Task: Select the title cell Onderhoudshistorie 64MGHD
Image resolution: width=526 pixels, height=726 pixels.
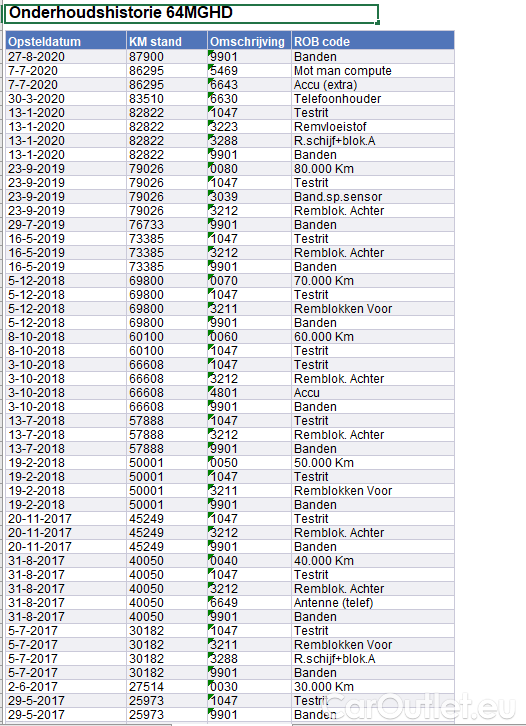Action: (192, 13)
